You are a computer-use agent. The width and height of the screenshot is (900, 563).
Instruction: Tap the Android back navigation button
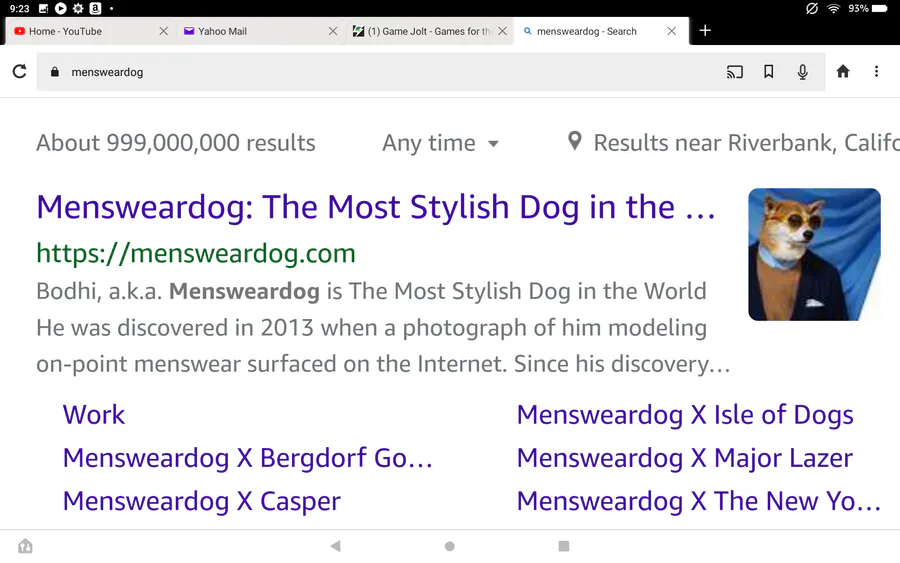336,546
